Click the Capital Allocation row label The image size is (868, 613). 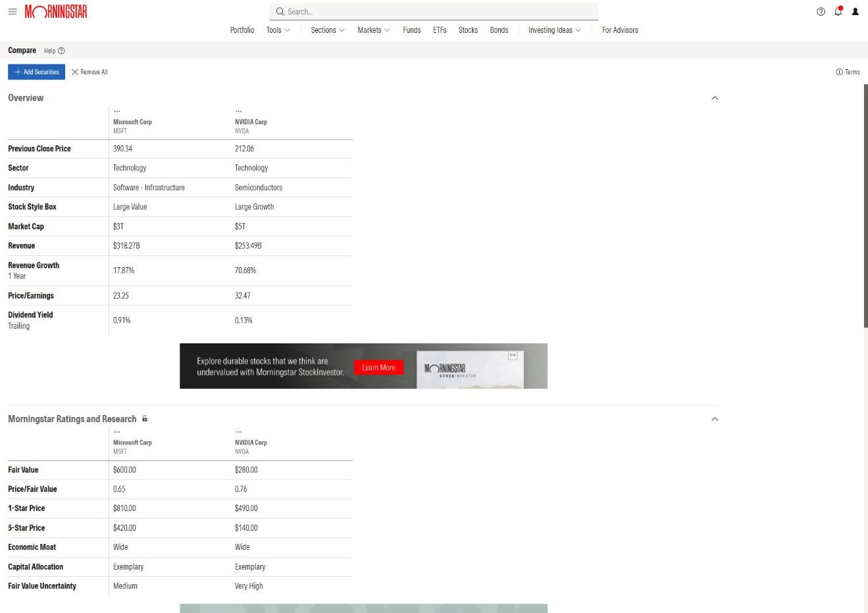pos(36,567)
